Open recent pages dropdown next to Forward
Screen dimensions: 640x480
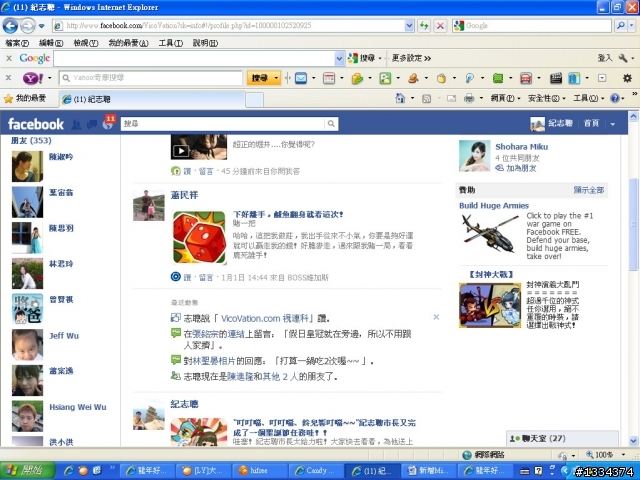(41, 26)
